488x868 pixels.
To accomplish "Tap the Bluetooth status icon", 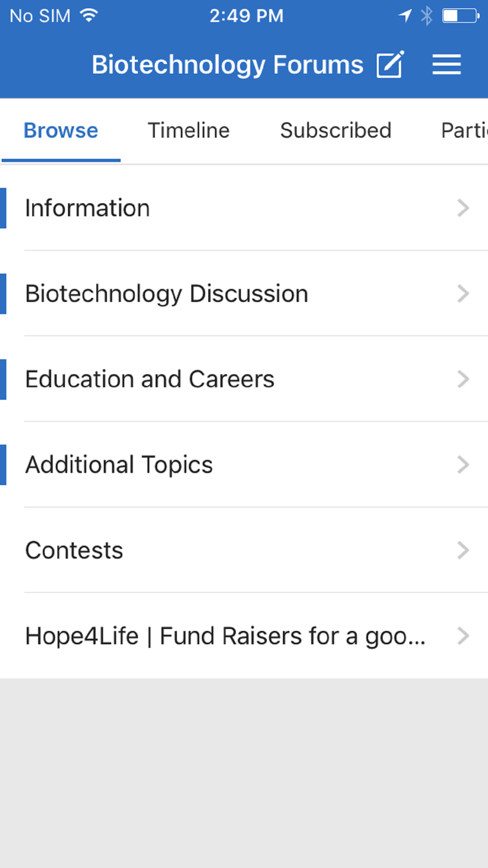I will coord(427,16).
